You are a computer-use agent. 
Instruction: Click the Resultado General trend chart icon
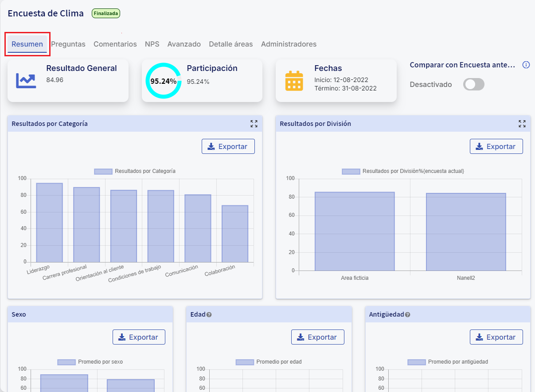click(26, 81)
